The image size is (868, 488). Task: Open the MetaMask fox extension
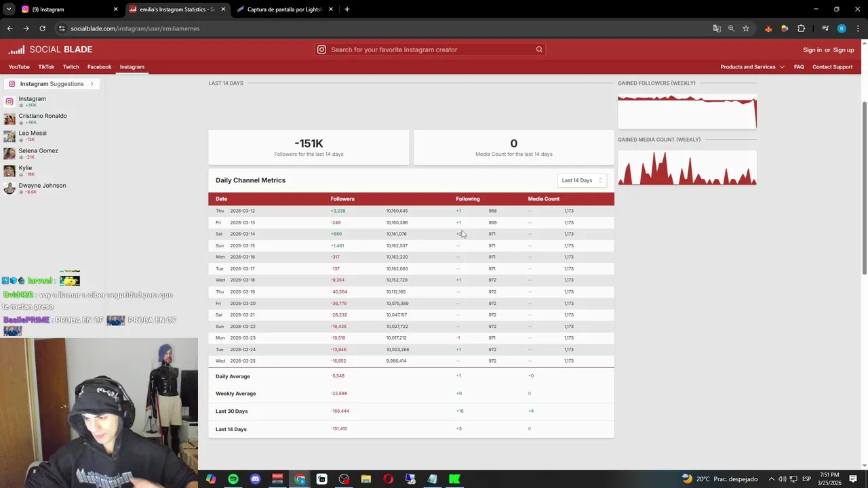click(x=768, y=28)
